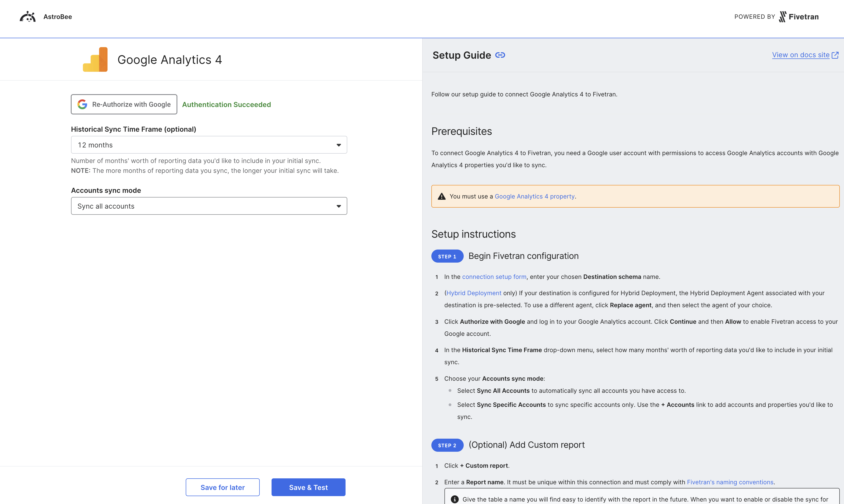Open View on docs site link
844x504 pixels.
click(x=801, y=55)
